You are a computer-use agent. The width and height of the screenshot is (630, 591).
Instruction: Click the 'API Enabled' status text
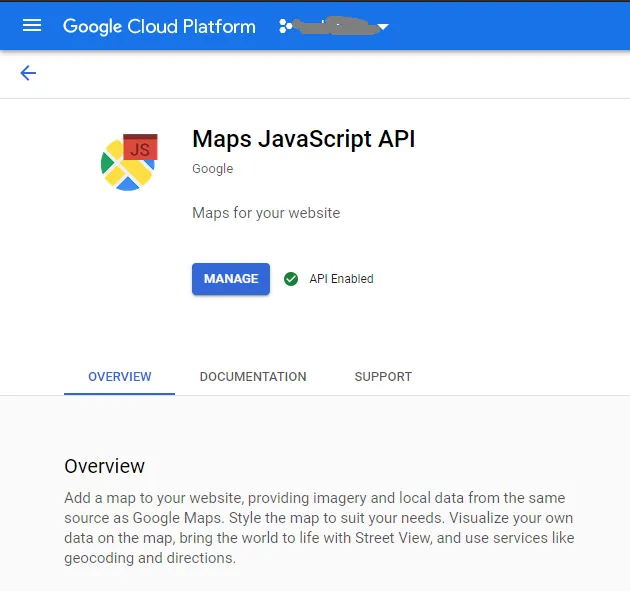pos(342,279)
